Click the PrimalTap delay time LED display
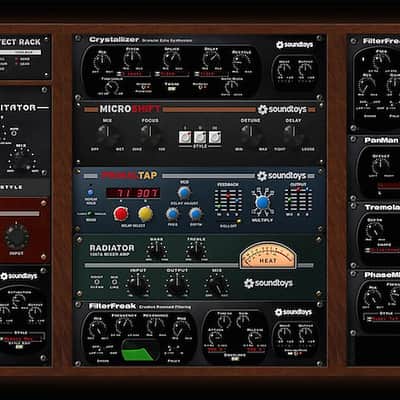 tap(133, 193)
